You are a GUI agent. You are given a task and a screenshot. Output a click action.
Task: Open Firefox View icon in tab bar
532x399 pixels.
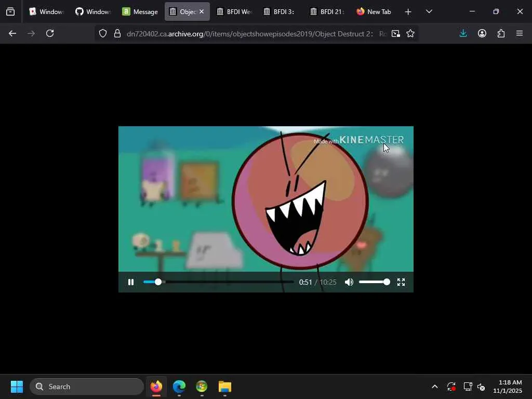click(x=10, y=11)
